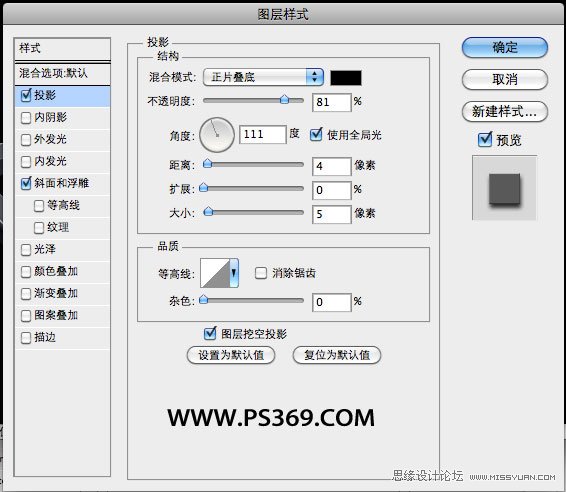Click the 不透明度 slider handle
The width and height of the screenshot is (566, 492).
click(x=284, y=100)
